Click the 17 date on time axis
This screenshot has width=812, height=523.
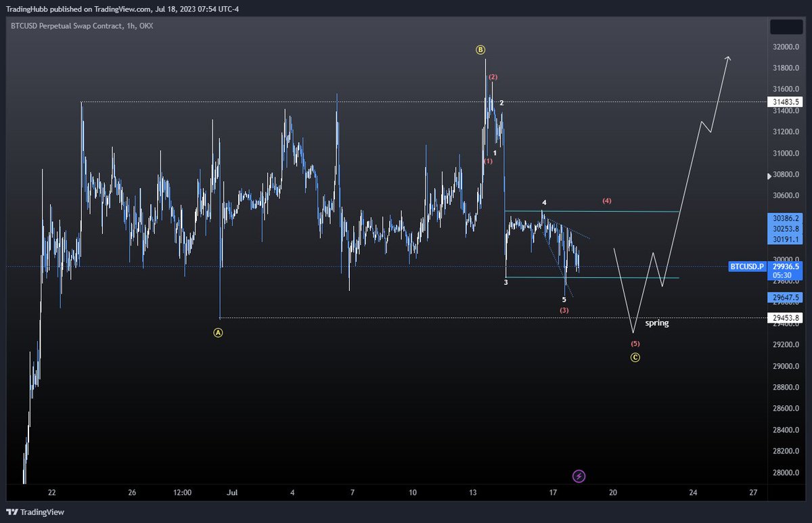point(553,493)
